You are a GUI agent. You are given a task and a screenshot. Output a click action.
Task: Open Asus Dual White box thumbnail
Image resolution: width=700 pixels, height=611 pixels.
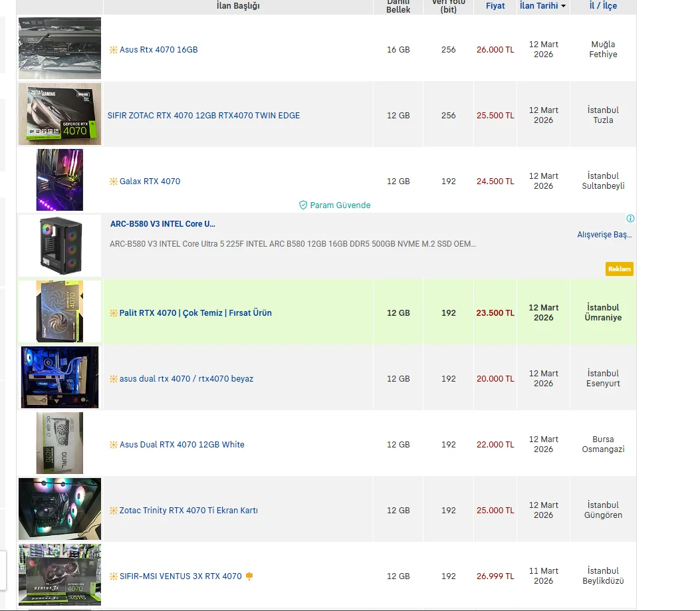[x=60, y=443]
